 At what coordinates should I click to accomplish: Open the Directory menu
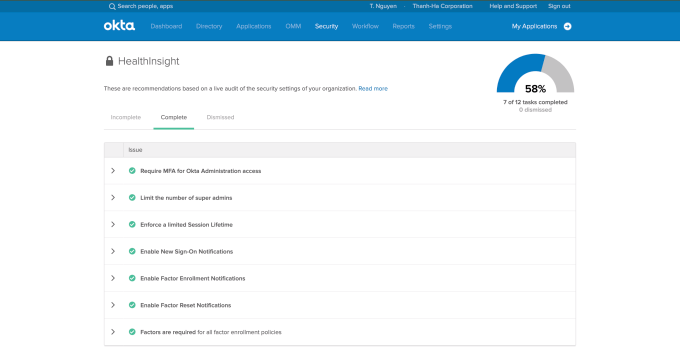click(209, 26)
